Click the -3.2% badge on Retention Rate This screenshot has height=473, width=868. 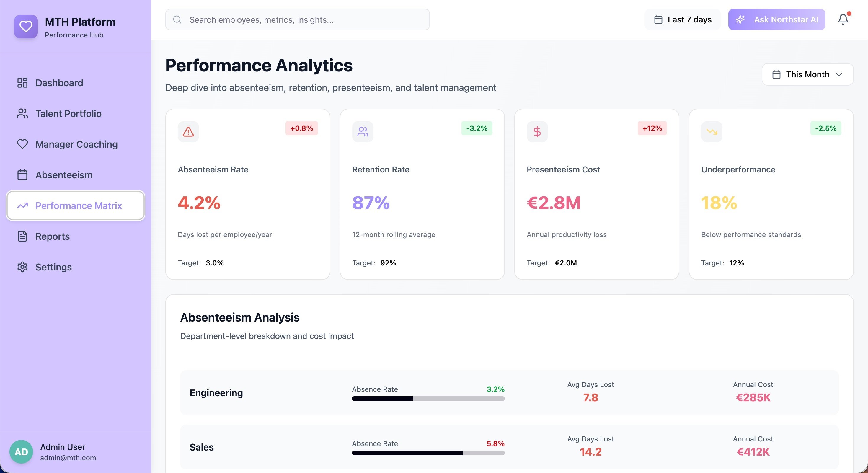[476, 128]
